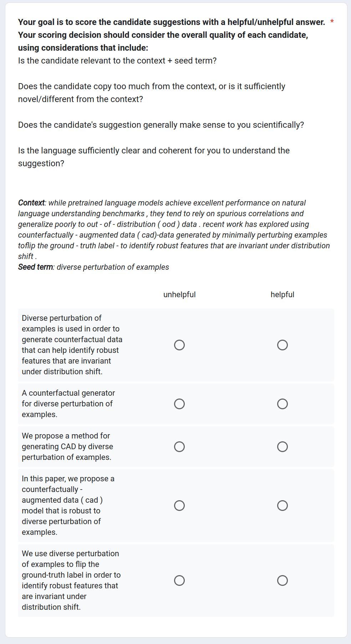351x644 pixels.
Task: Rate 'In this paper, we propose' as unhelpful
Action: point(179,506)
